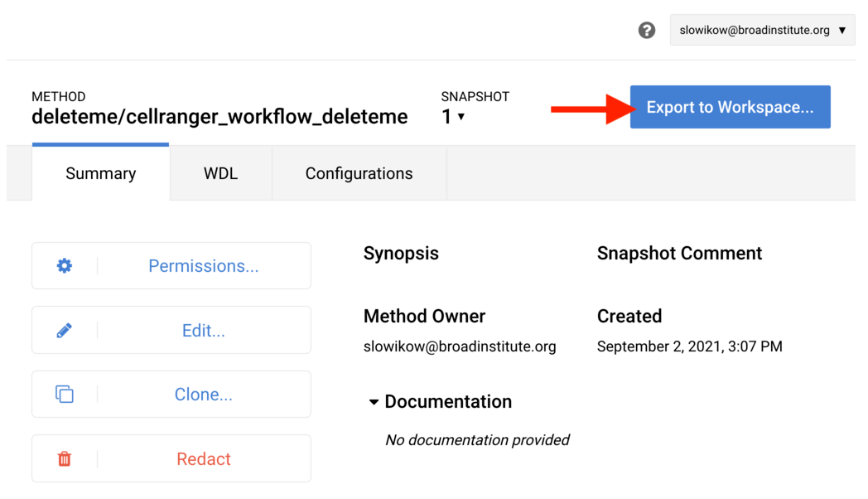Click the Permissions... button label
This screenshot has width=868, height=499.
[x=204, y=266]
